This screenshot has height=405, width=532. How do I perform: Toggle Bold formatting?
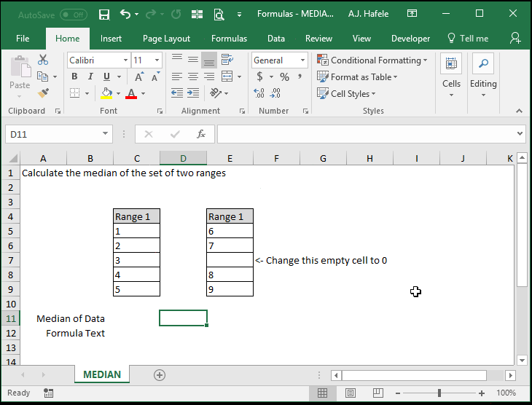coord(74,76)
